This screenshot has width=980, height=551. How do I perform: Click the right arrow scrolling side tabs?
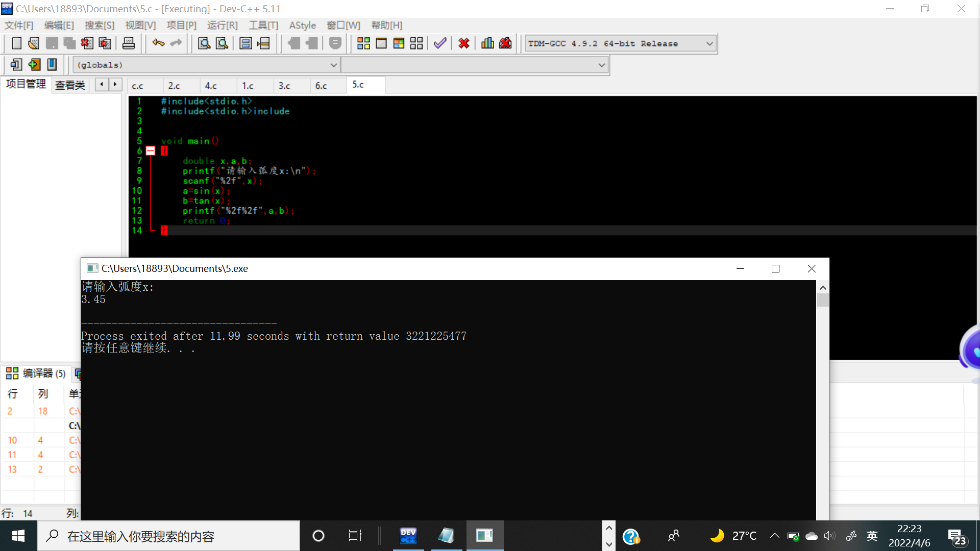coord(115,84)
